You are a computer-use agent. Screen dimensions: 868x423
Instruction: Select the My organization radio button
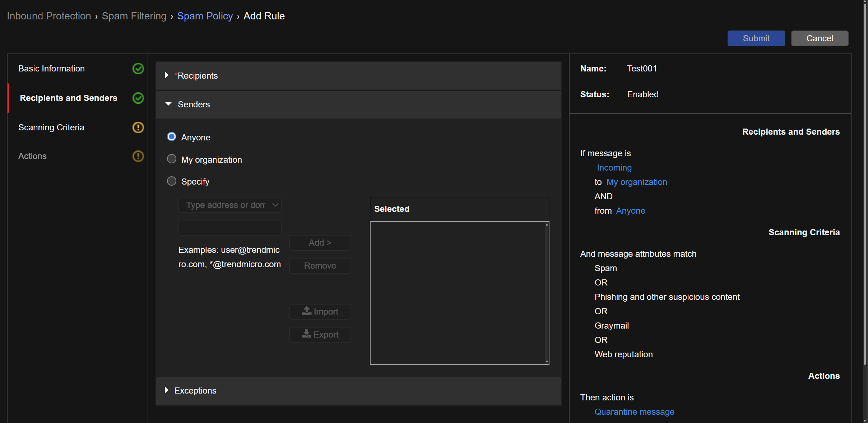(x=172, y=159)
